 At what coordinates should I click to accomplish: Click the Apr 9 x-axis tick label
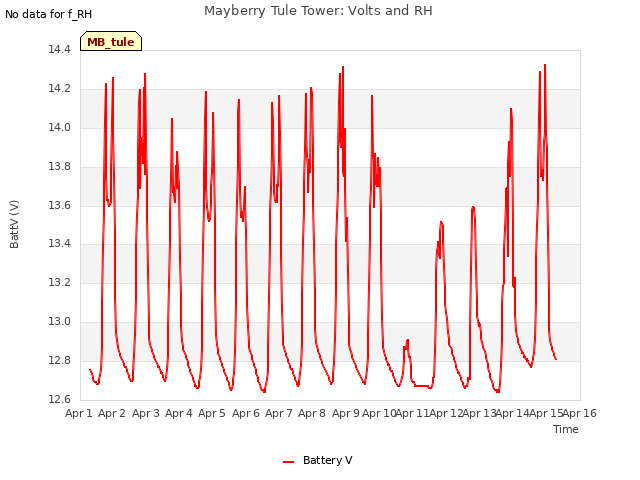(346, 413)
